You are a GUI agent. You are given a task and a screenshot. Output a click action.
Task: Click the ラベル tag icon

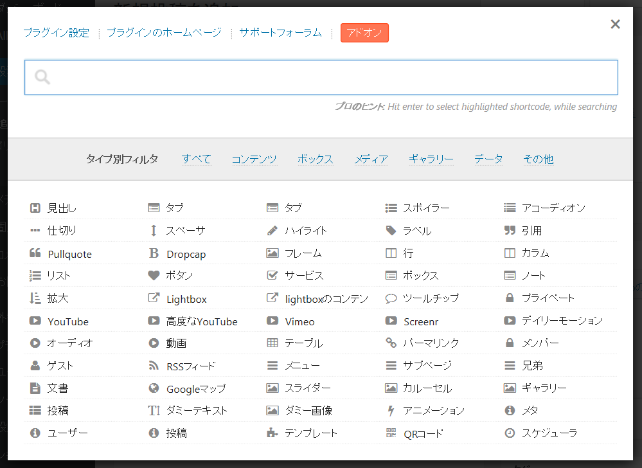[391, 230]
